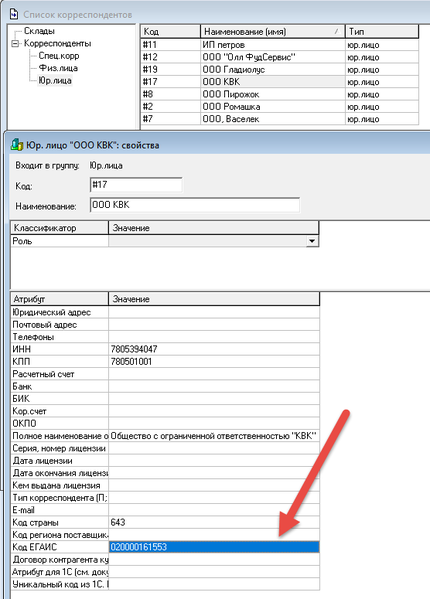The width and height of the screenshot is (430, 599).
Task: Select the ИП петров row
Action: [280, 45]
